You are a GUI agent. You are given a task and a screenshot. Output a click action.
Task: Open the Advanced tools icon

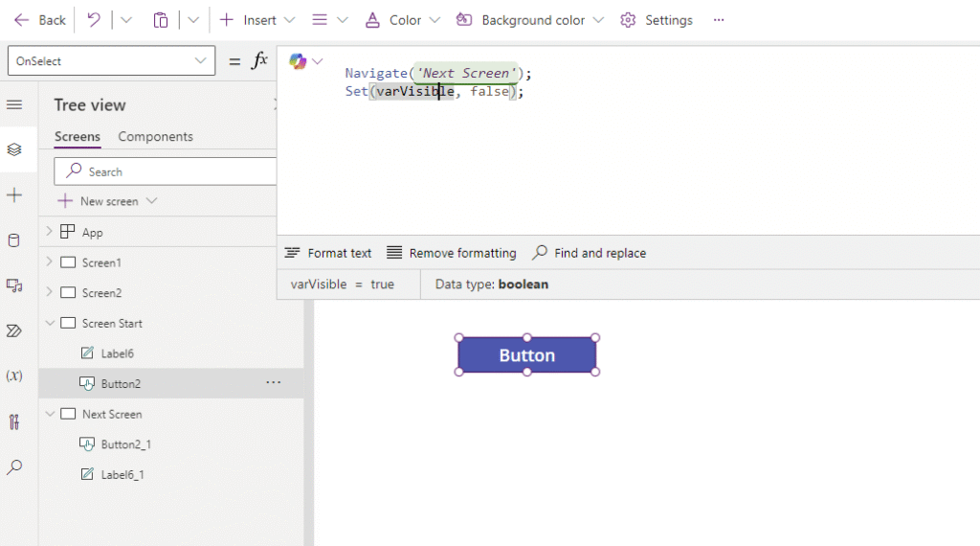[x=14, y=421]
